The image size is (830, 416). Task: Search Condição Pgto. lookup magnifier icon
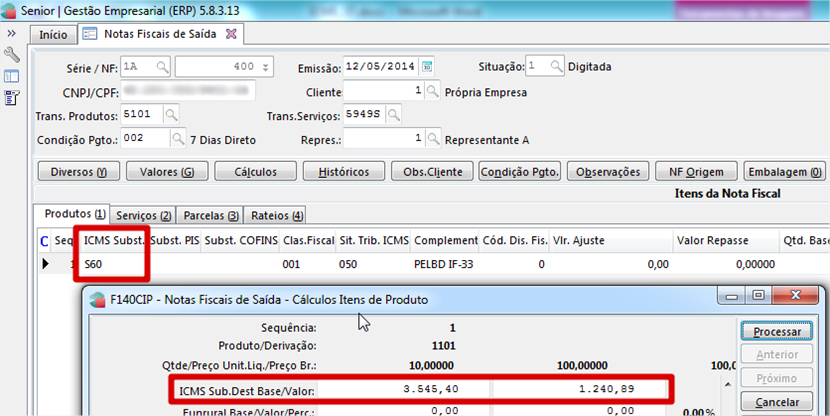pyautogui.click(x=178, y=139)
